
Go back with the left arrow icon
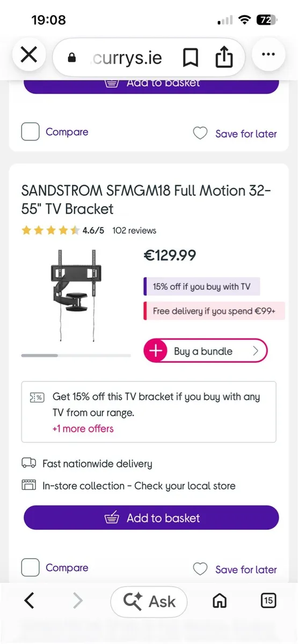(x=30, y=601)
